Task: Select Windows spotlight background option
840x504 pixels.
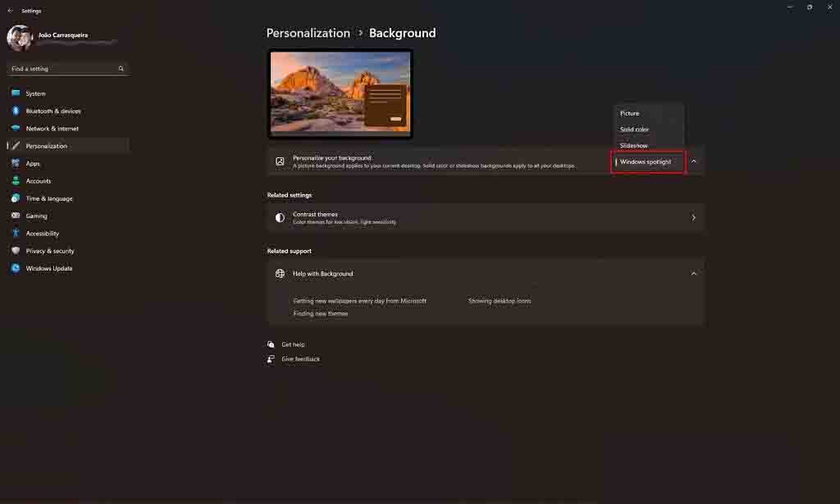Action: pos(648,161)
